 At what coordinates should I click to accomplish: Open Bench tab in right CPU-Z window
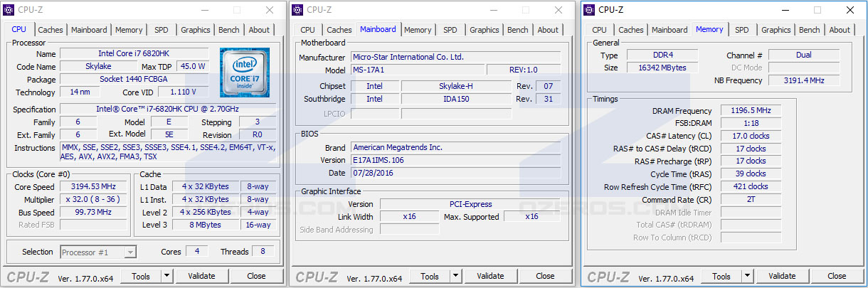tap(810, 30)
